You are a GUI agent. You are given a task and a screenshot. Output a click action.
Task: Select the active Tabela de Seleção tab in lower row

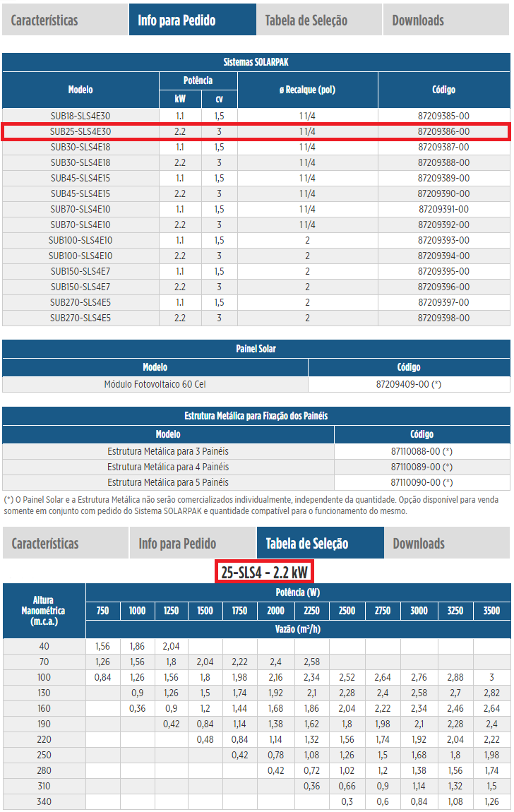coord(321,543)
